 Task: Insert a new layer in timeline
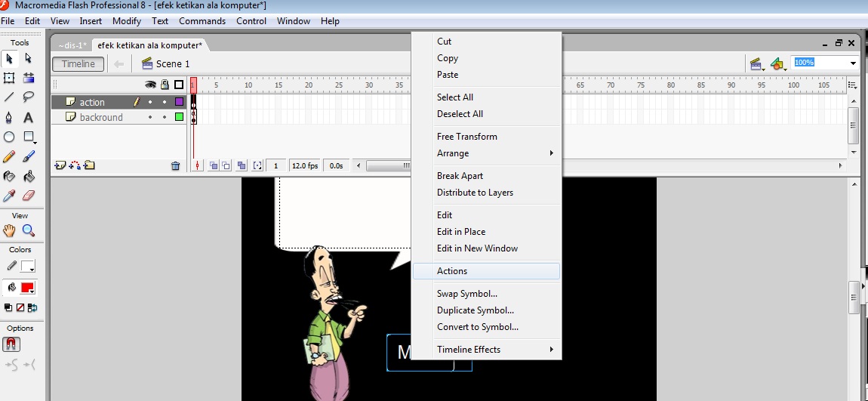point(60,165)
